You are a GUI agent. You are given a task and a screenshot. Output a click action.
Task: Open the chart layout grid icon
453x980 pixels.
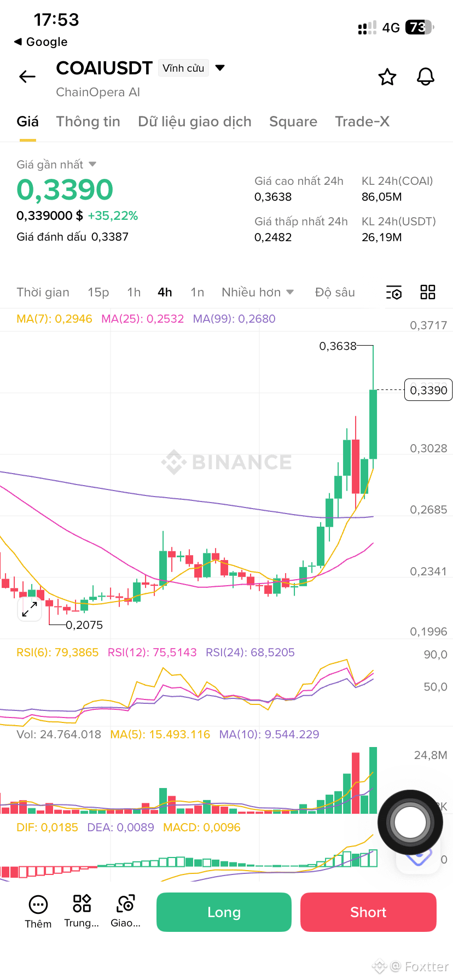[x=428, y=292]
